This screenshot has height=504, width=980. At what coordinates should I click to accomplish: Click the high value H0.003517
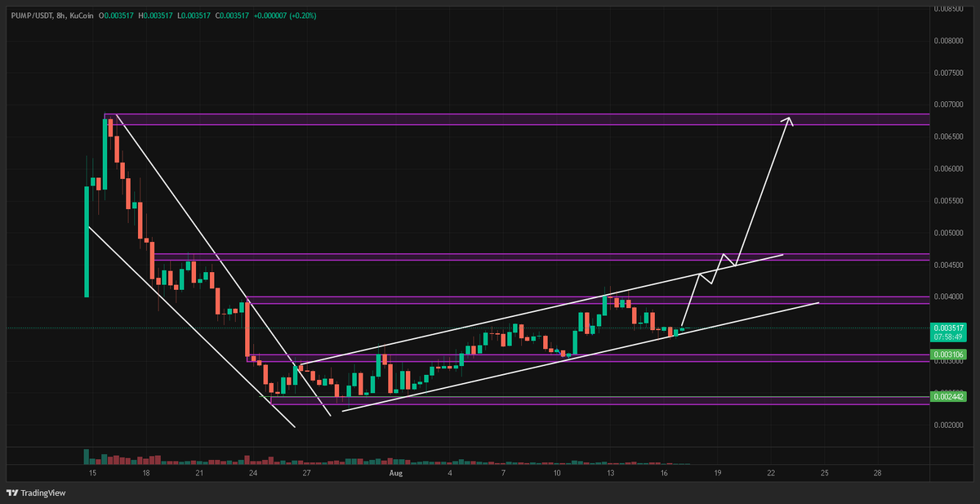[157, 16]
